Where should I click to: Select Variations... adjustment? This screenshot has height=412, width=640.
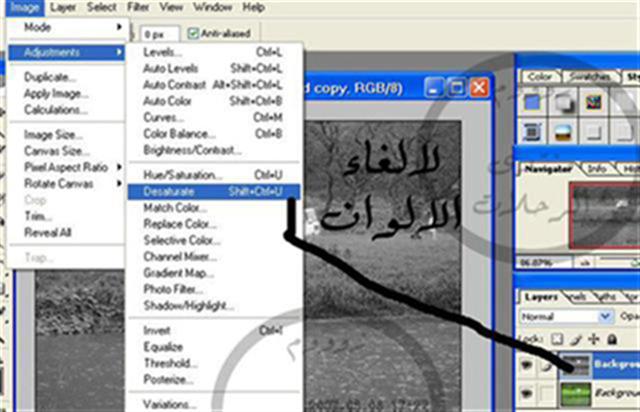point(214,404)
